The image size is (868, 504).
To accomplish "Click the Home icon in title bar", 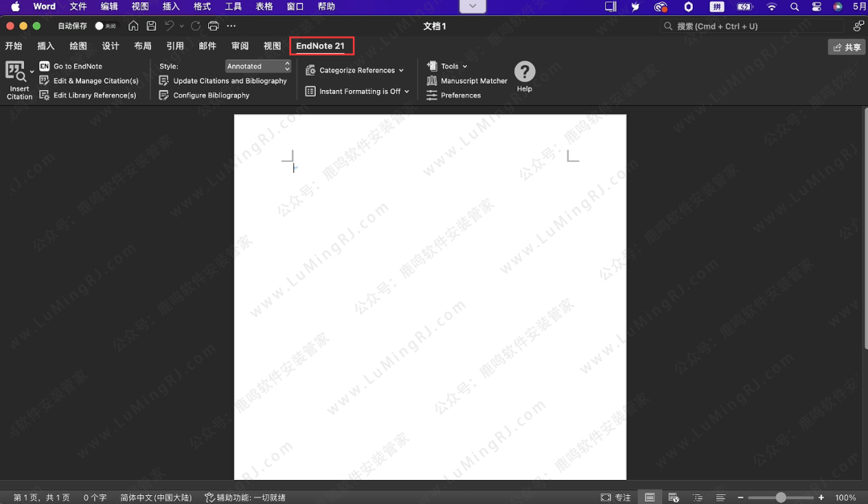I will [133, 26].
